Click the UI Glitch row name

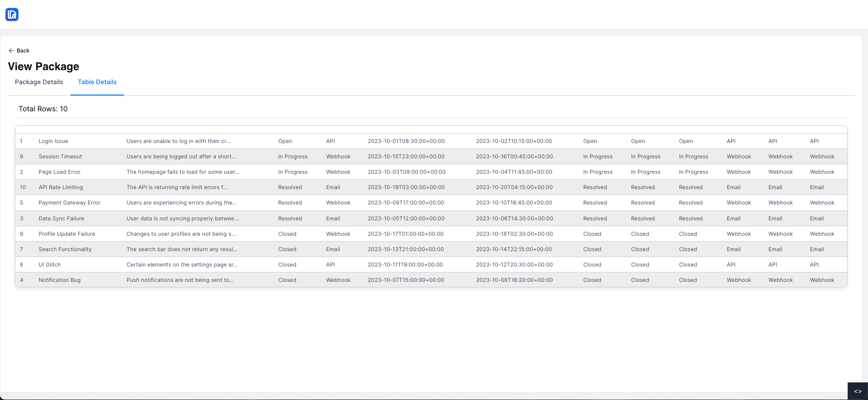click(x=49, y=265)
